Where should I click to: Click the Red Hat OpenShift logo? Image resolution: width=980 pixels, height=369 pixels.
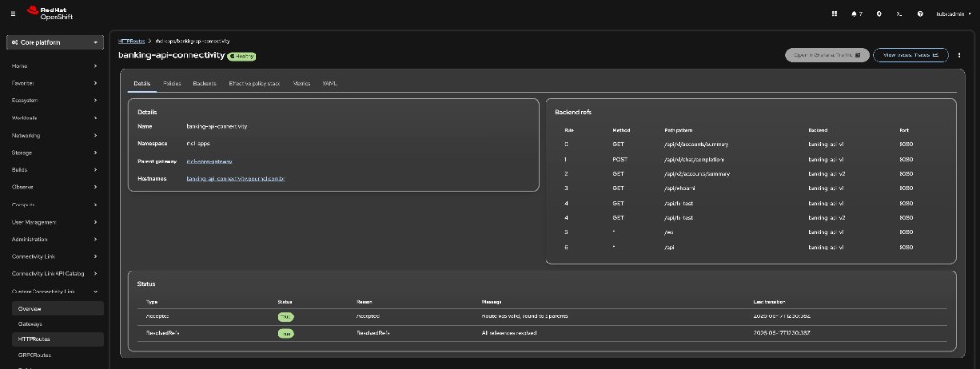point(50,13)
